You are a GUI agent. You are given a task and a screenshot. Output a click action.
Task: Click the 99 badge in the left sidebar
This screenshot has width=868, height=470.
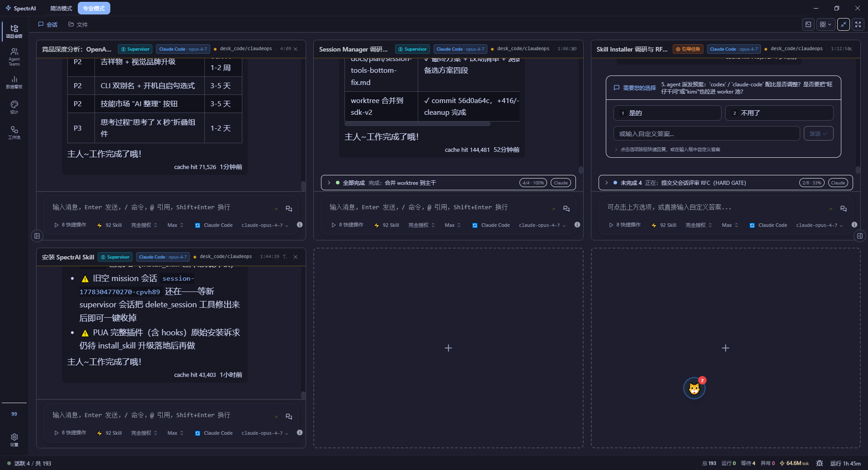(14, 414)
